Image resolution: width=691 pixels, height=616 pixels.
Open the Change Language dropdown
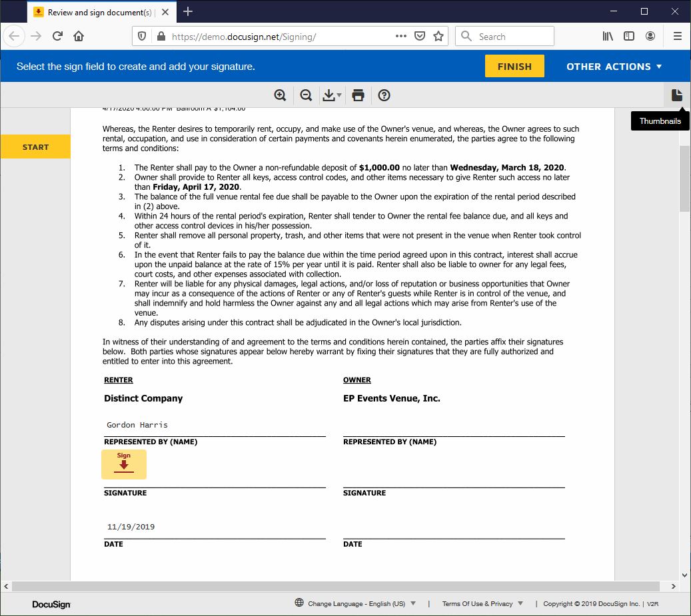[361, 603]
